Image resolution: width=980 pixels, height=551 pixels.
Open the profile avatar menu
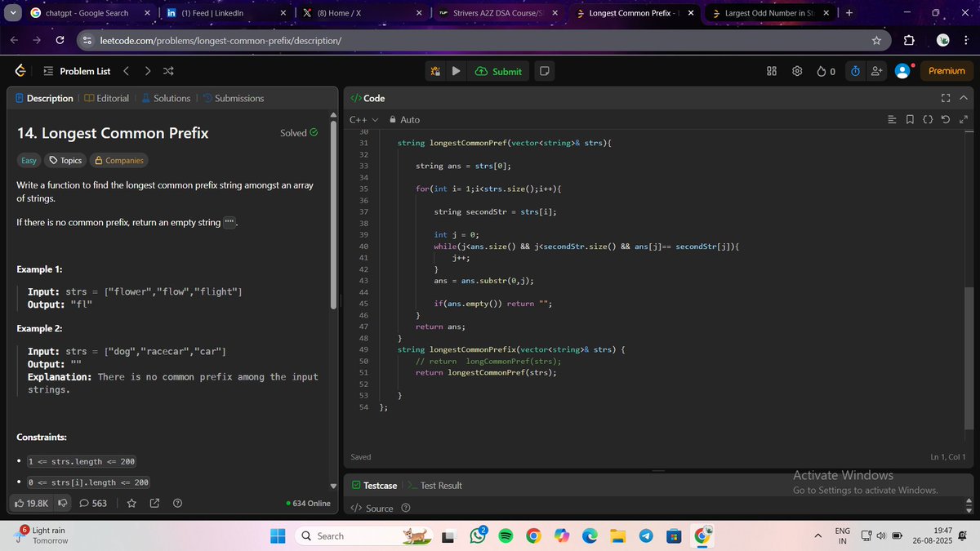pos(902,71)
